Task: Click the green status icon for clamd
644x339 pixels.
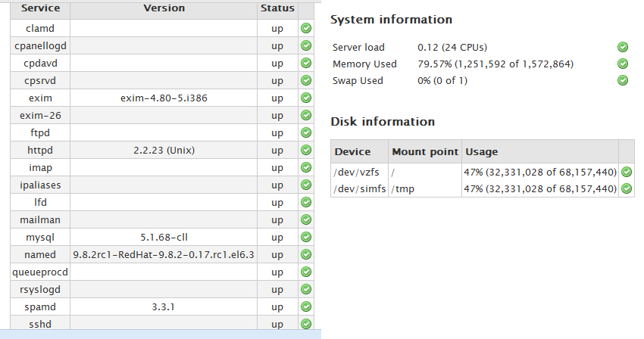Action: point(306,28)
